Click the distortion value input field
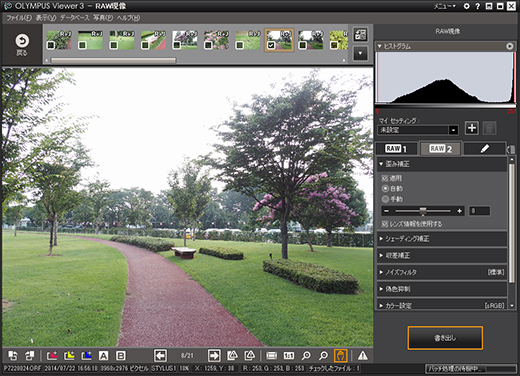The image size is (520, 376). [x=479, y=211]
